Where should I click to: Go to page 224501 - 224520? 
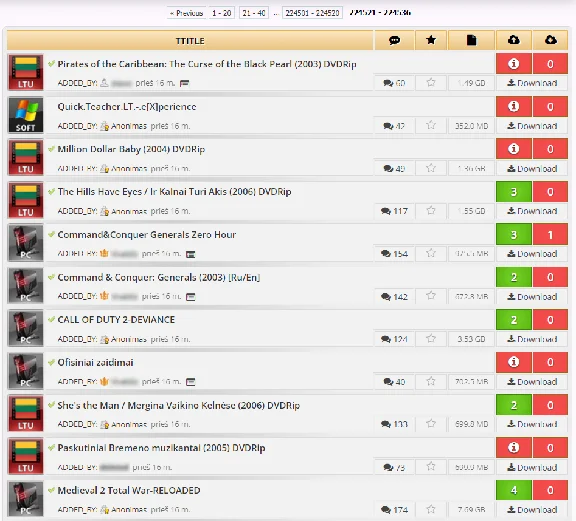(312, 13)
